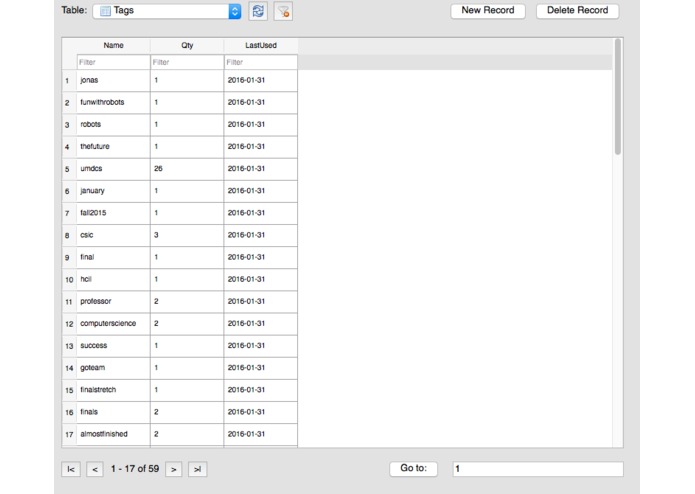The width and height of the screenshot is (695, 494).
Task: Go to the next page of records
Action: (174, 469)
